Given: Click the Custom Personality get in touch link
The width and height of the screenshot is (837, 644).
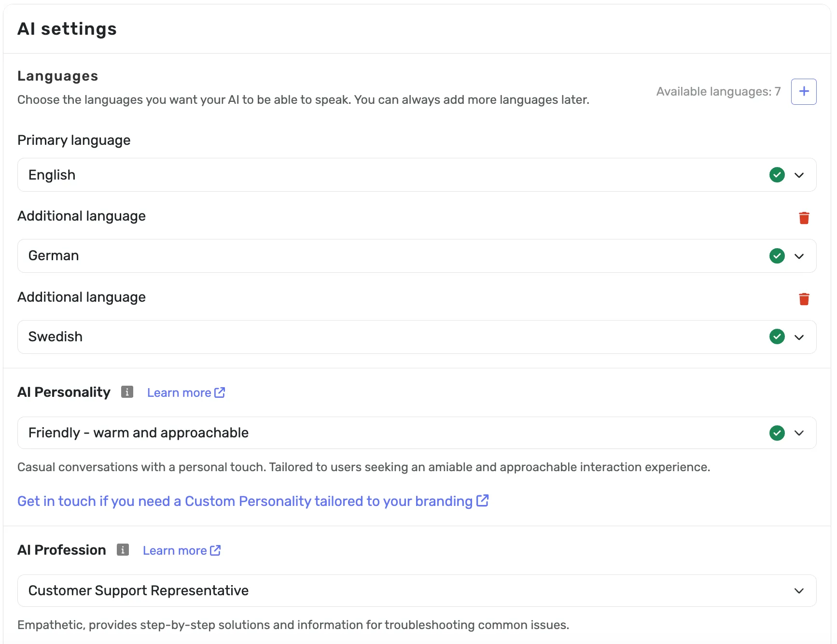Looking at the screenshot, I should [x=252, y=501].
